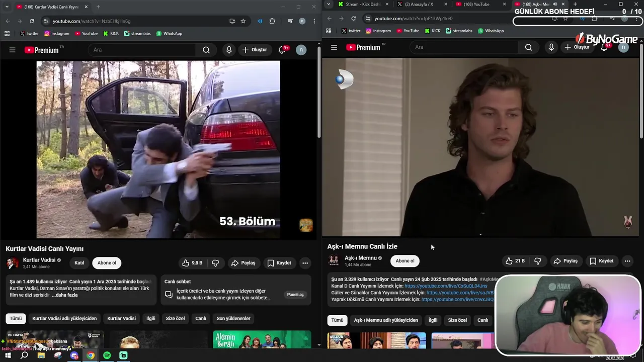The width and height of the screenshot is (644, 362).
Task: Click 'Kaydet' under Aşk-ı Memnu video
Action: [601, 261]
